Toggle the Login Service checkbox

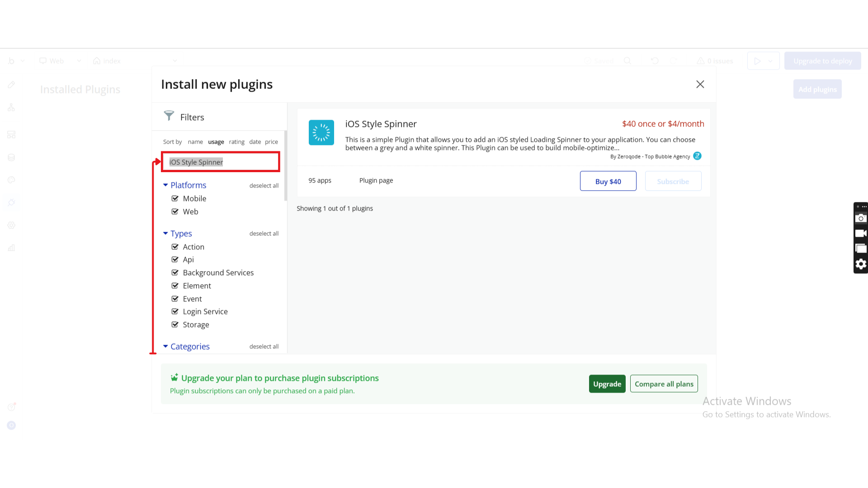coord(175,311)
